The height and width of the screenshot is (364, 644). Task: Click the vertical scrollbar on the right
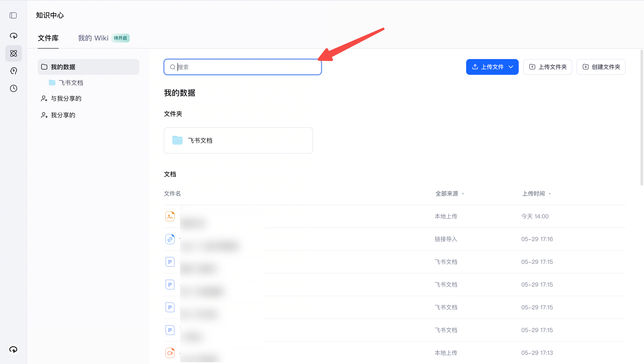point(642,117)
